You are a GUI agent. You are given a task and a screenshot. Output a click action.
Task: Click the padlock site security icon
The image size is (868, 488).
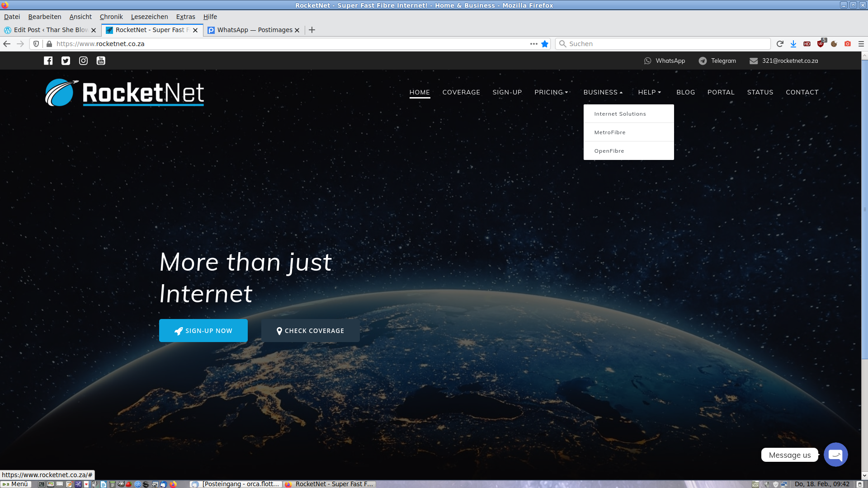pyautogui.click(x=49, y=44)
